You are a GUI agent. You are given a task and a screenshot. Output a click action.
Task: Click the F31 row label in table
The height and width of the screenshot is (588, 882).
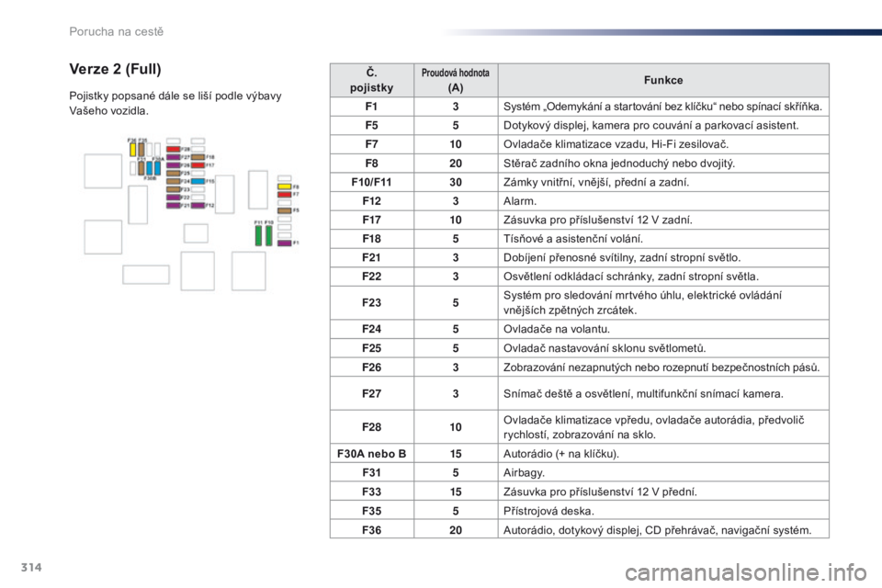click(372, 472)
